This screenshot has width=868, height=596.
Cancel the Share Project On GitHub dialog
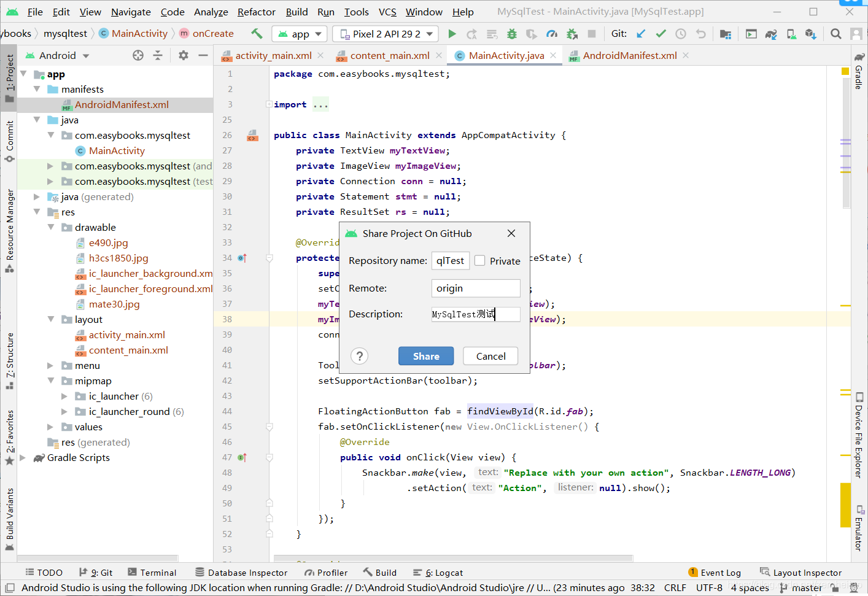[x=490, y=356]
